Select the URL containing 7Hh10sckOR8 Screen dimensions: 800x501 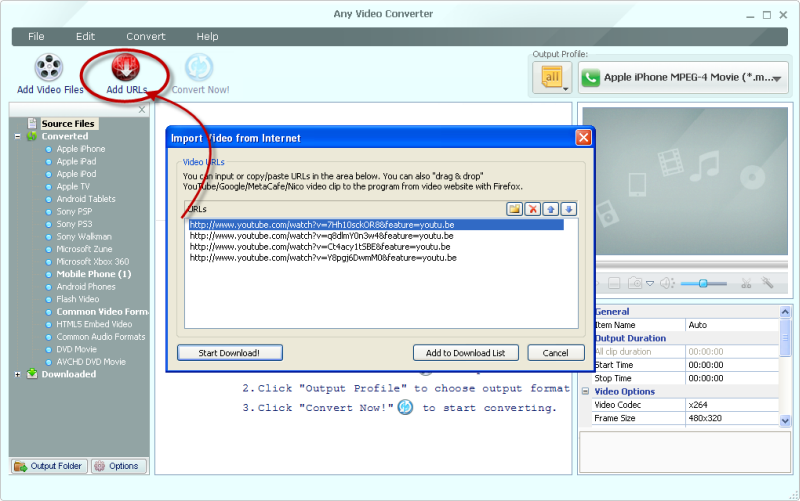376,224
